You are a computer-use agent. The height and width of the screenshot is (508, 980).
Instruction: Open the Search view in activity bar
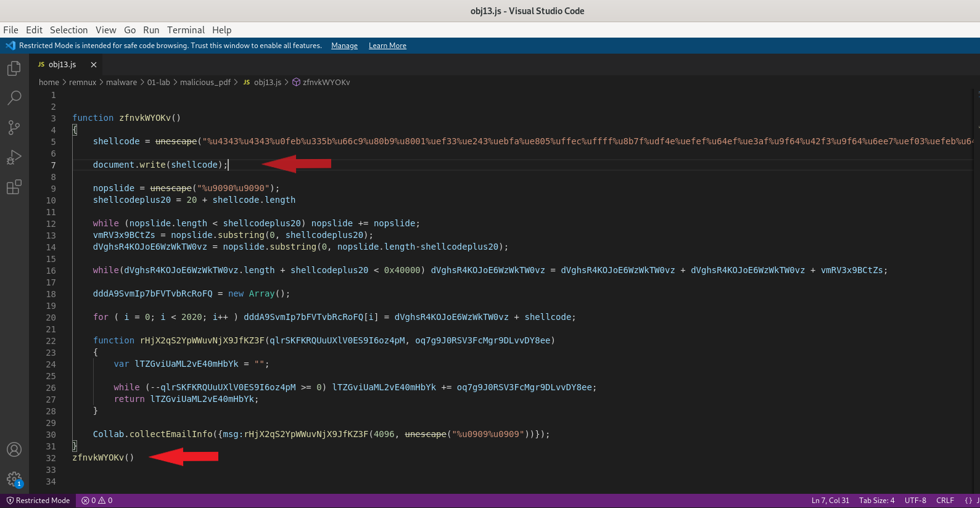coord(14,98)
